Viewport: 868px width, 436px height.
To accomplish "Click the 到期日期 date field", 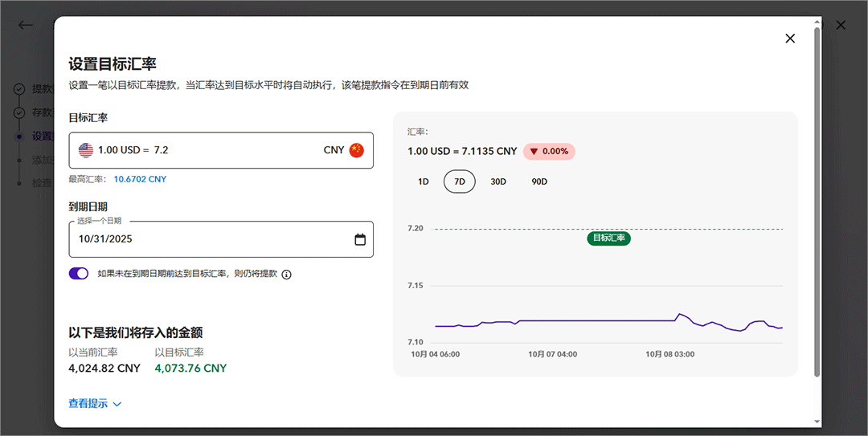I will [x=213, y=239].
